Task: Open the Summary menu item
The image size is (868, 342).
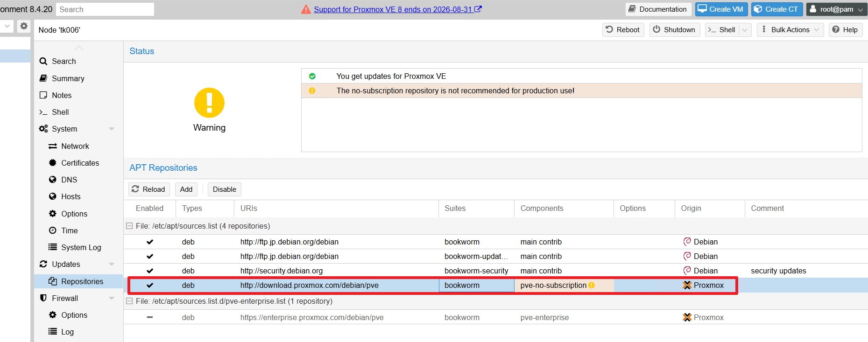Action: pyautogui.click(x=68, y=78)
